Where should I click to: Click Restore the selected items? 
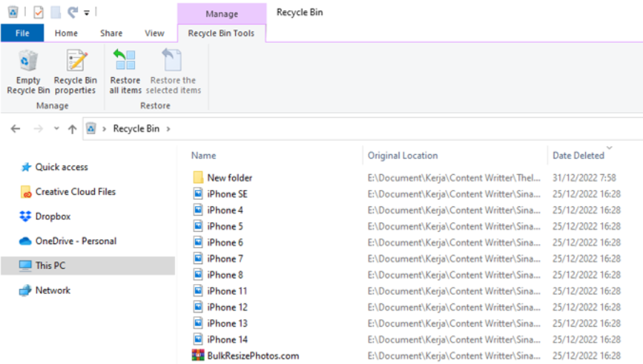pyautogui.click(x=173, y=72)
